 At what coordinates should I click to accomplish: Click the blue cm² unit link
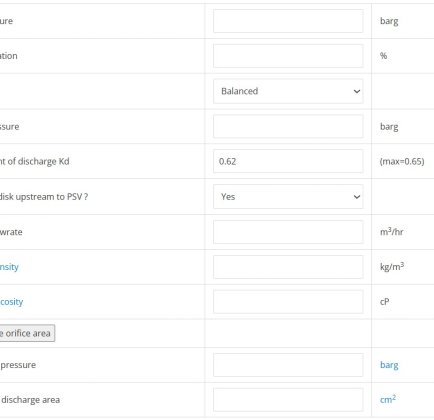coord(388,399)
